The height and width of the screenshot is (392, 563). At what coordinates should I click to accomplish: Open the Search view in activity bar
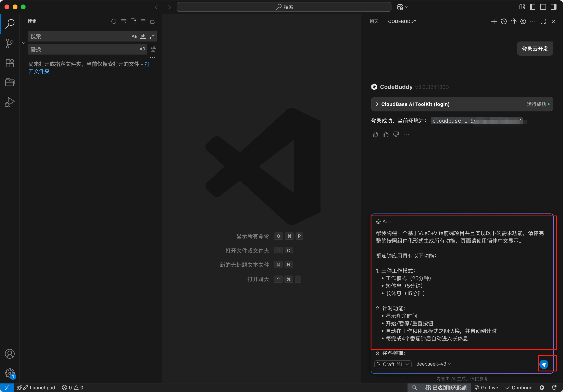(x=10, y=24)
